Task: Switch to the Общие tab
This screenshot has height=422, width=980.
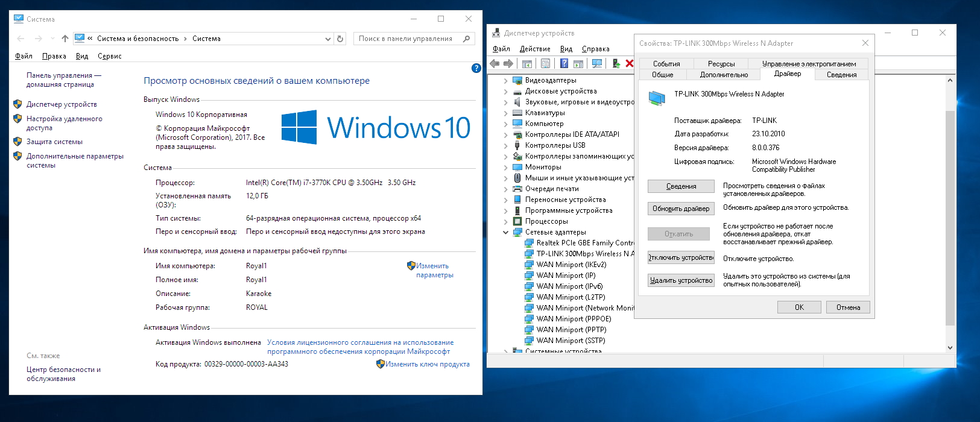Action: 662,75
